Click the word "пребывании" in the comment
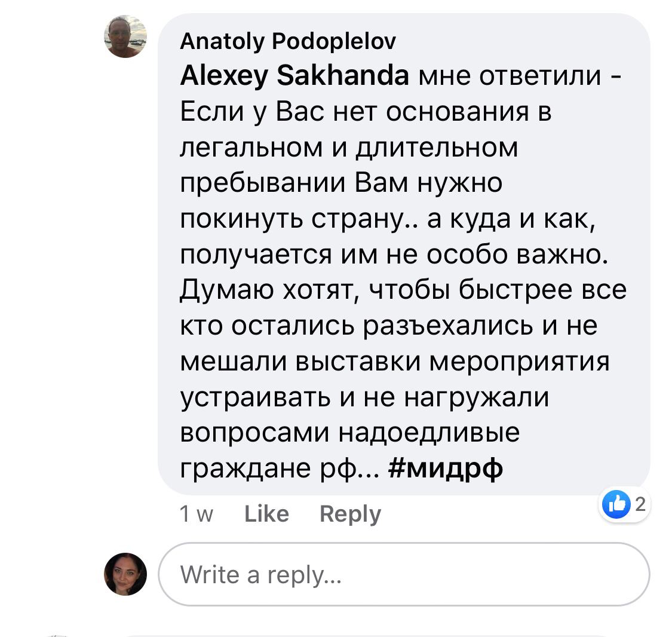Screen dimensions: 672x637 tap(263, 183)
